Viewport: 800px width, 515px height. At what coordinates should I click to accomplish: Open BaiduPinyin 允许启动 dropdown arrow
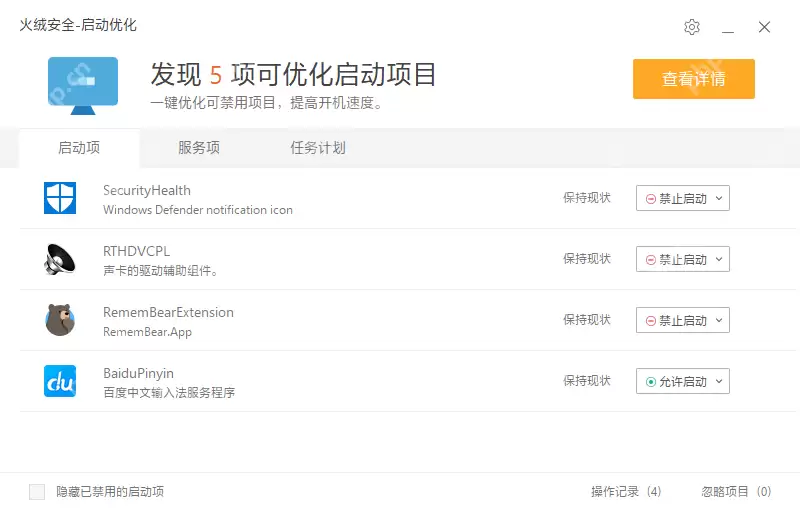(719, 381)
